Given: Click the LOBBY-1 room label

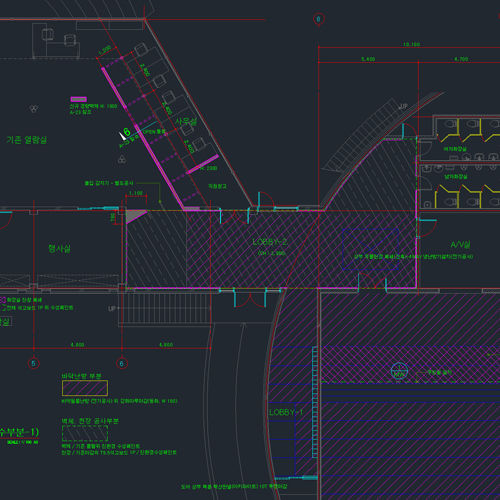Looking at the screenshot, I should pyautogui.click(x=286, y=412).
